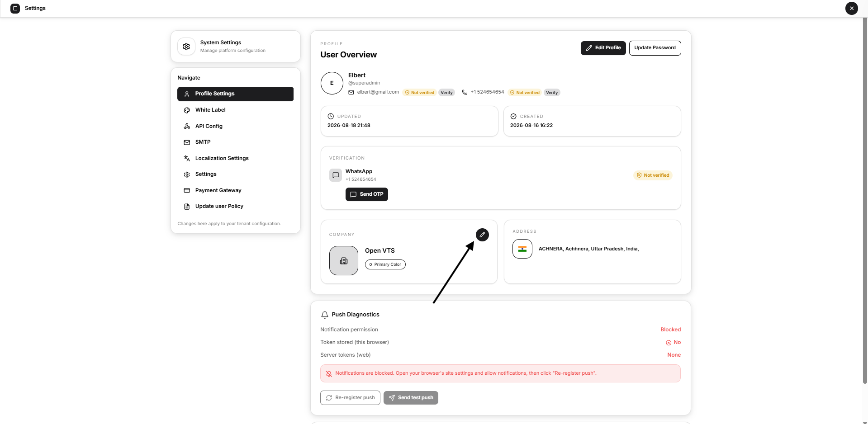Viewport: 868px width, 424px height.
Task: Click the Edit Profile button
Action: 603,48
